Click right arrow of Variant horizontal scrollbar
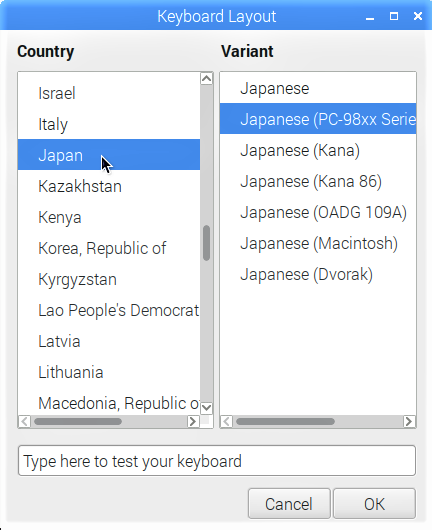The width and height of the screenshot is (432, 530). point(409,421)
